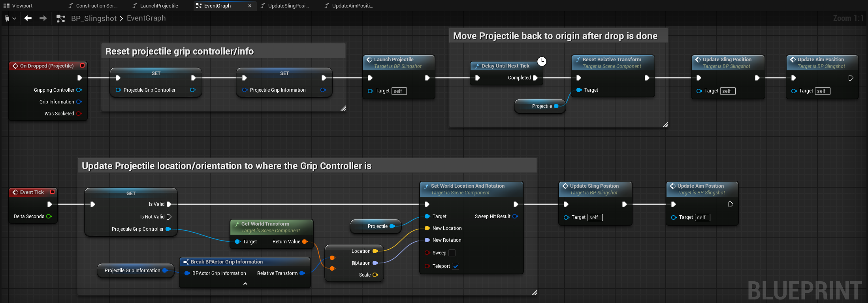868x303 pixels.
Task: Click the Was Socketed boolean pin
Action: click(x=79, y=114)
